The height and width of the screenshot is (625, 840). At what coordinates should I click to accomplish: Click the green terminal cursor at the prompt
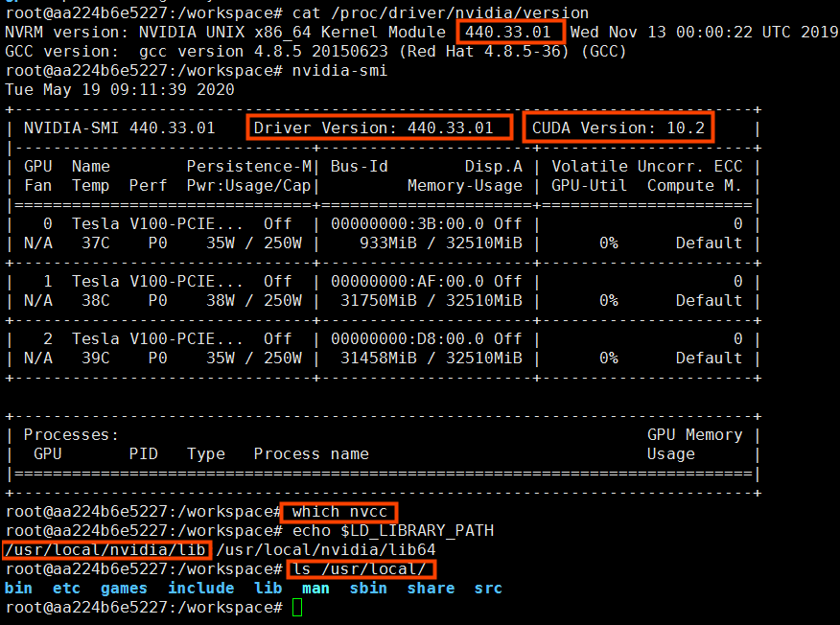297,608
